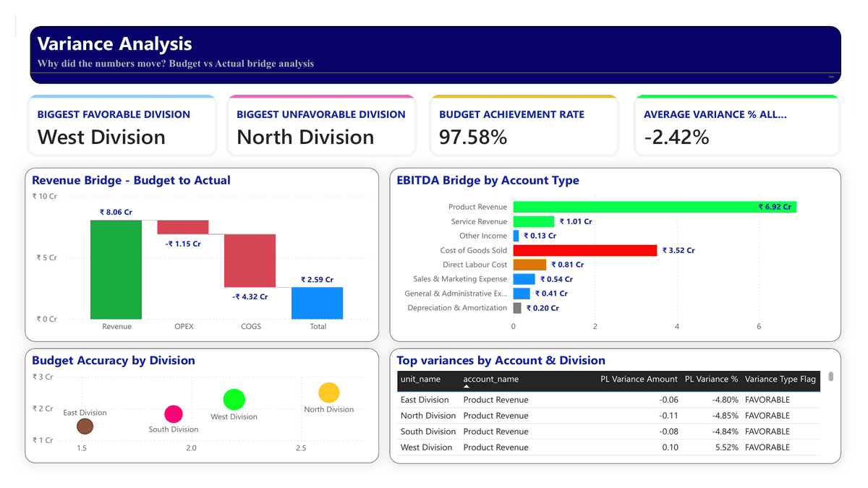Click the ₹ 6.92 Cr data label
Image resolution: width=868 pixels, height=488 pixels.
coord(775,207)
